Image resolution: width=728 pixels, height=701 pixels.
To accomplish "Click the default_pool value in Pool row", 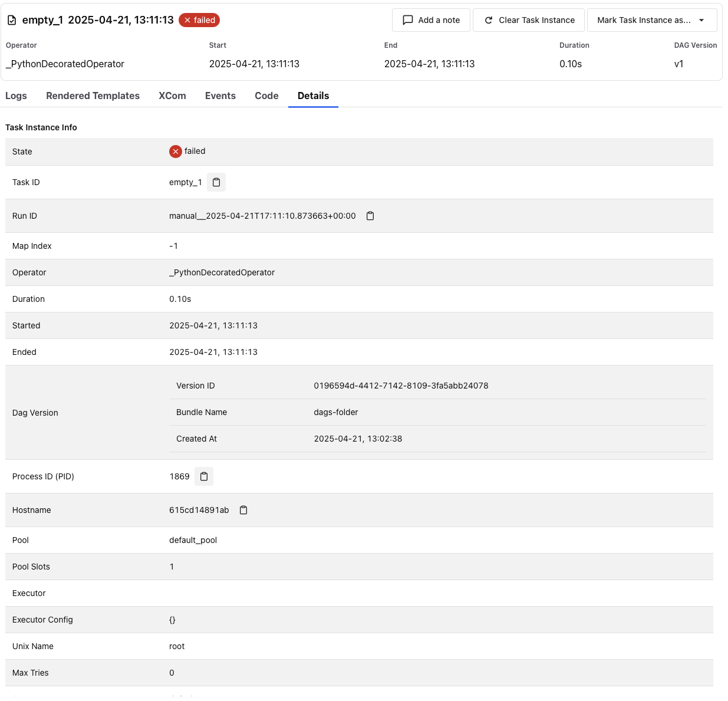I will [x=193, y=540].
